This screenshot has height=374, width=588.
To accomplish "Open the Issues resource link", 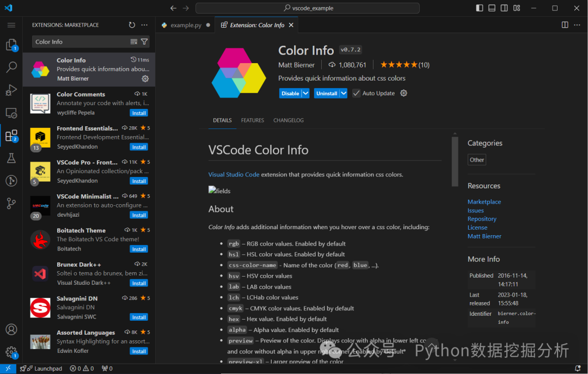I will (475, 211).
